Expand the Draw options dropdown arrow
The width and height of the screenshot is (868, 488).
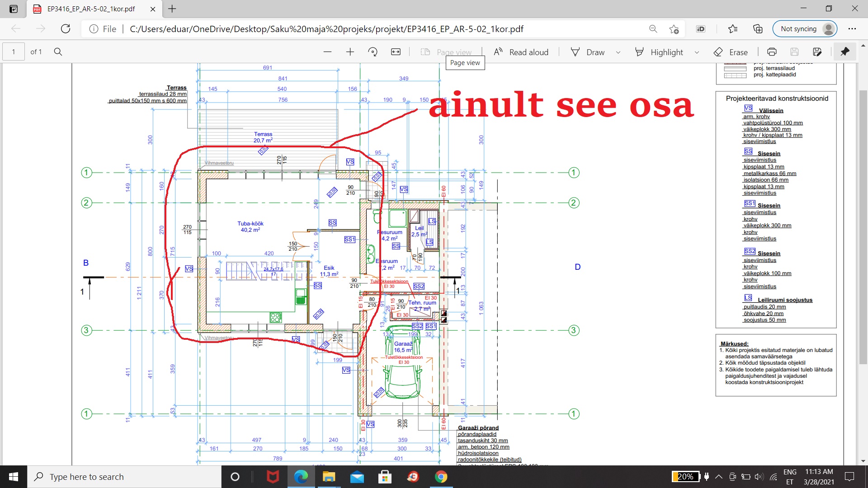pos(618,52)
